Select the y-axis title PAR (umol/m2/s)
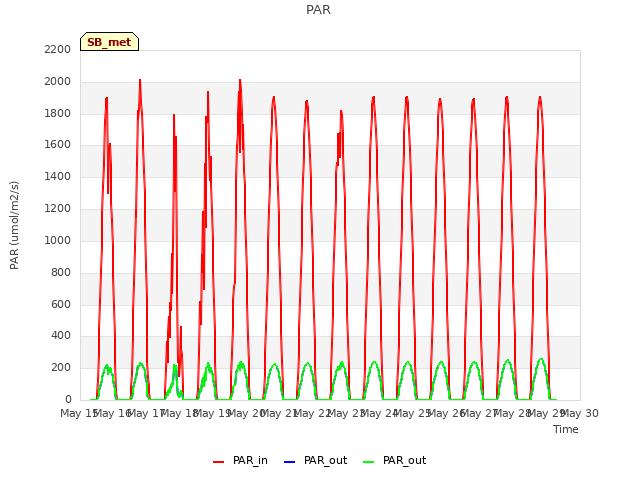The width and height of the screenshot is (640, 480). 14,225
